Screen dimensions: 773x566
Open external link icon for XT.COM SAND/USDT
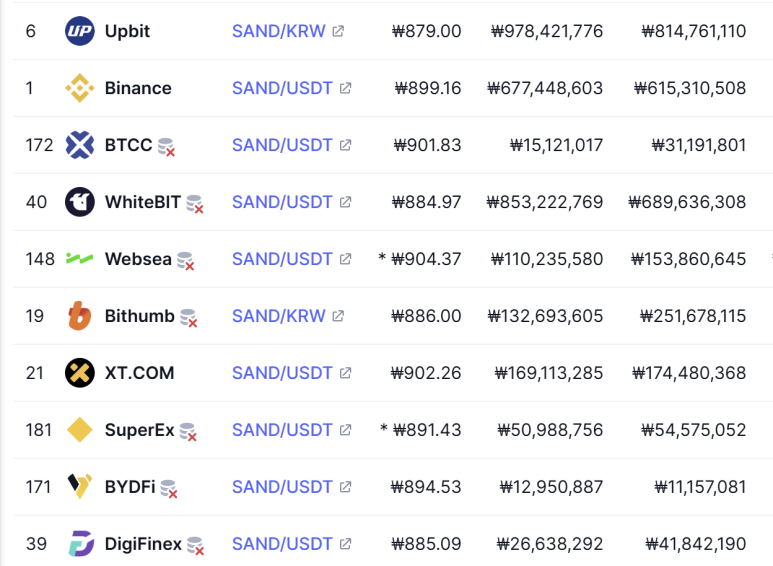point(345,373)
